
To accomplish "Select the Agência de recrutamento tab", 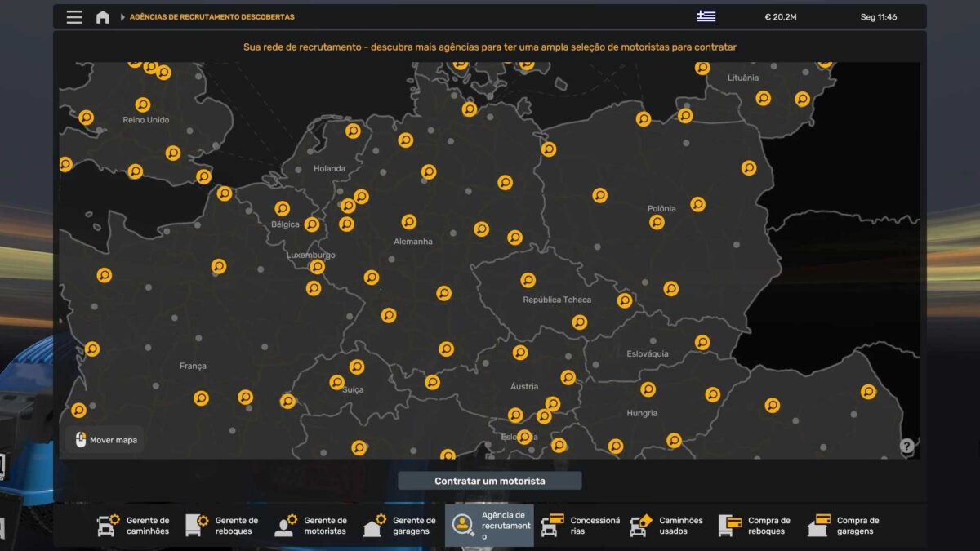I will point(489,526).
